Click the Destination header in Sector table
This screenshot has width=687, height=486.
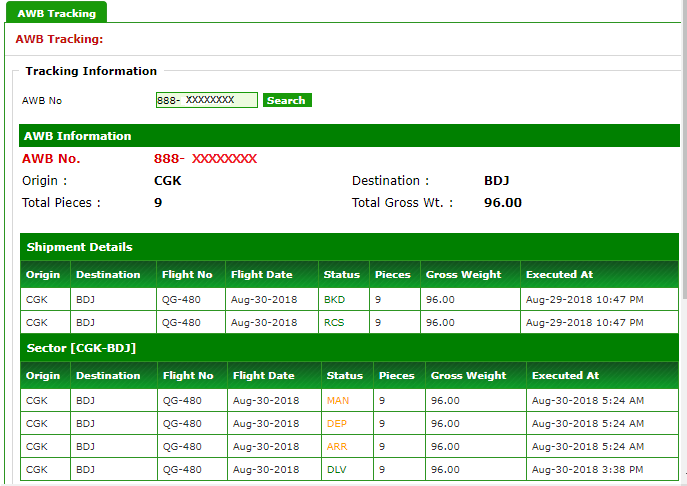[114, 376]
